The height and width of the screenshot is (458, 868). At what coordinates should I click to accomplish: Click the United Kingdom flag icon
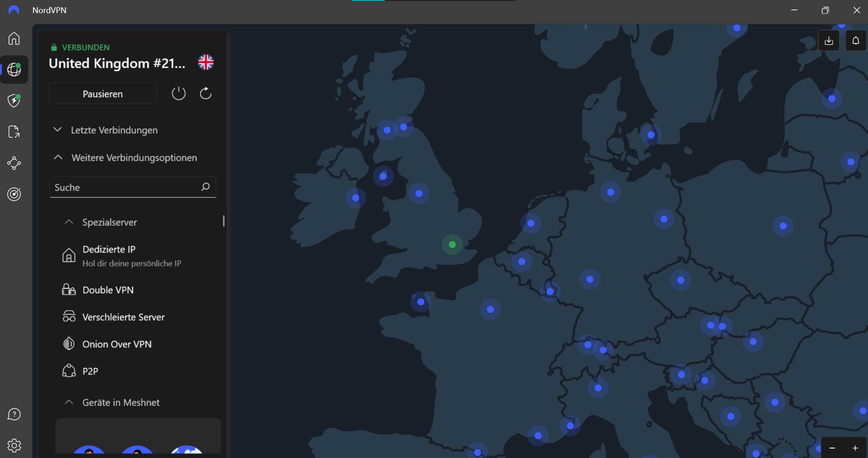[206, 62]
